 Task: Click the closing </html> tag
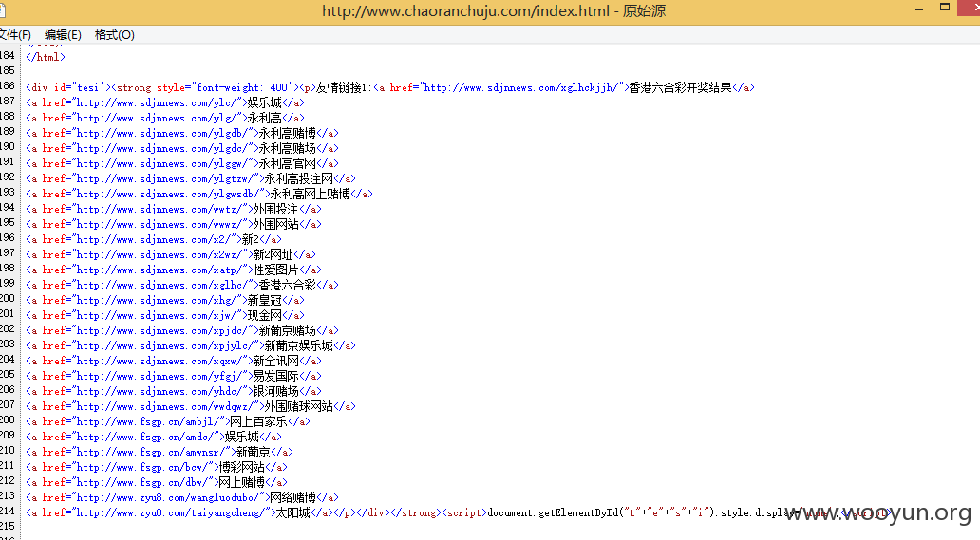(x=46, y=58)
